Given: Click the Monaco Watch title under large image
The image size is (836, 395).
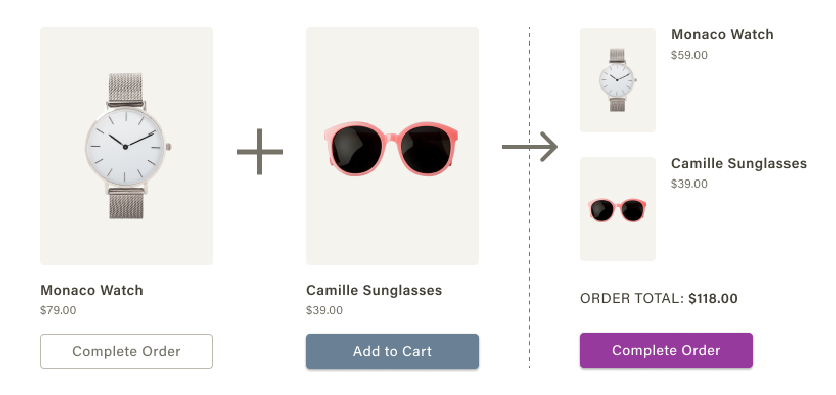Looking at the screenshot, I should (92, 291).
